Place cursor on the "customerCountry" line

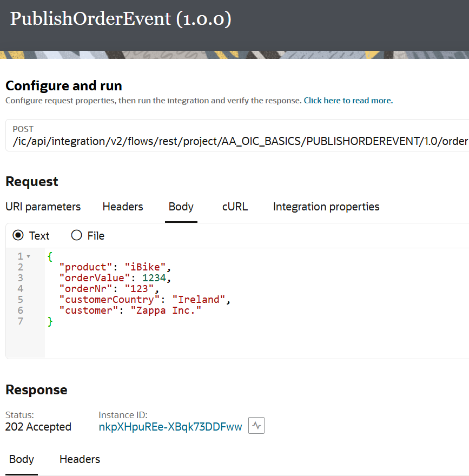pyautogui.click(x=145, y=300)
